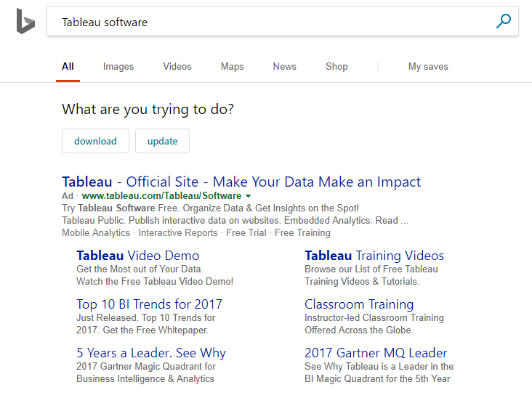Expand the green ad URL dropdown arrow
This screenshot has width=532, height=398.
coord(248,196)
